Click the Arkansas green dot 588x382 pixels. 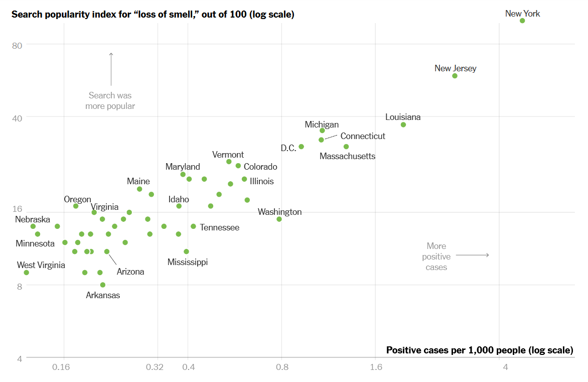click(103, 285)
